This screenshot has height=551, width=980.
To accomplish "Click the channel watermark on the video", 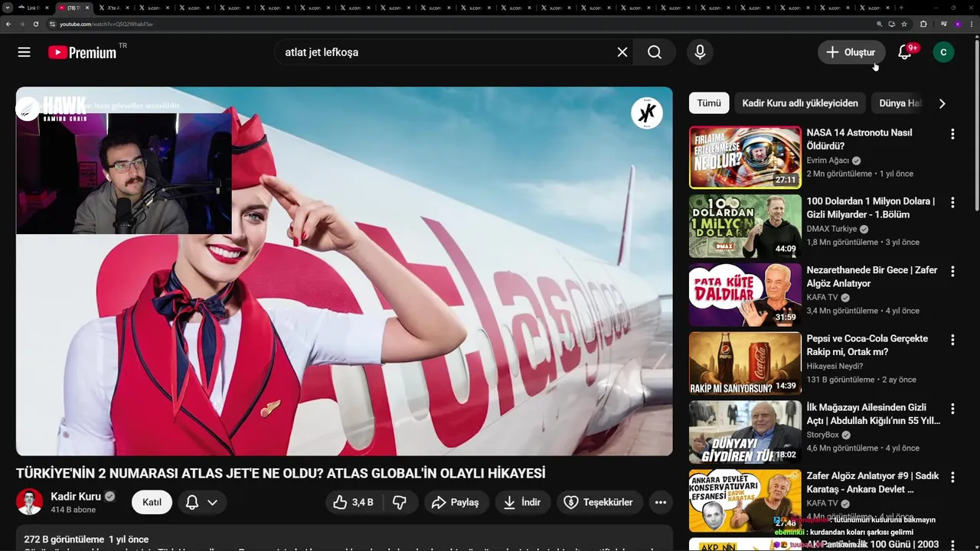I will point(646,113).
